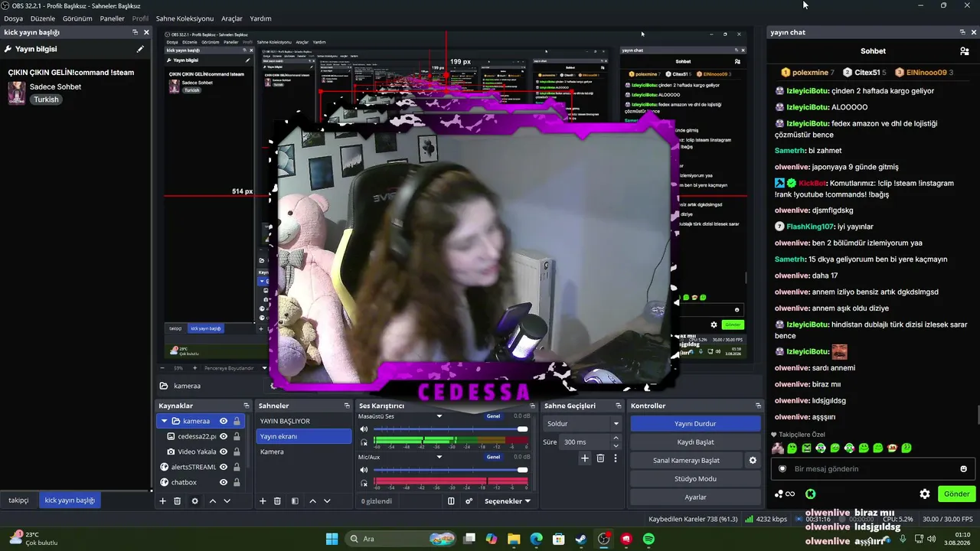Open scene filters icon in Sahneler
Screen dimensions: 980x551
295,501
